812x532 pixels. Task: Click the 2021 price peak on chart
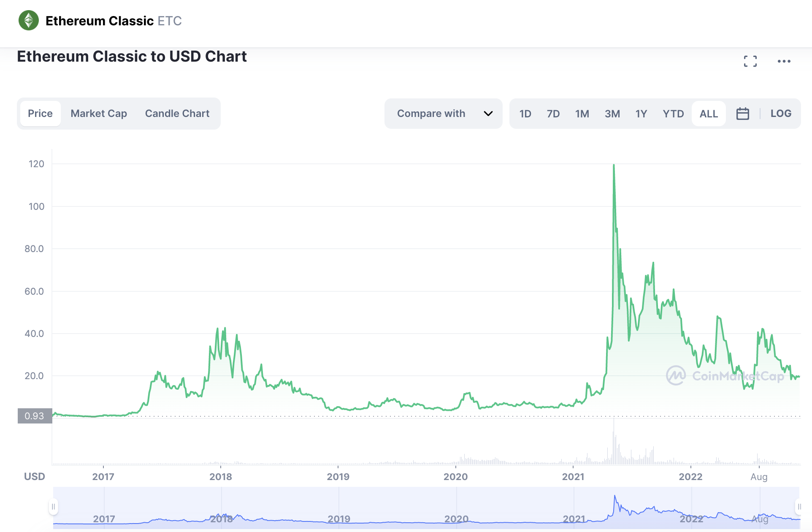(614, 166)
